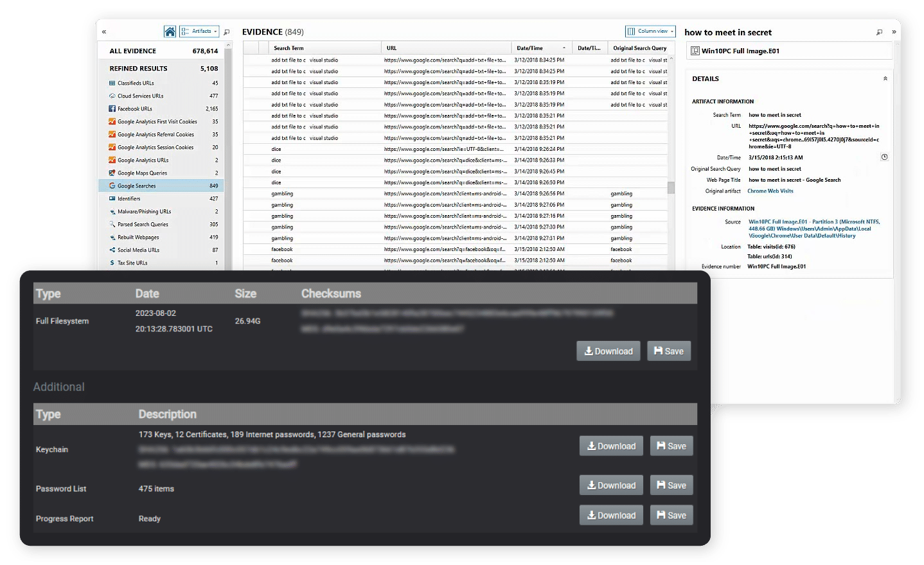This screenshot has width=924, height=565.
Task: Click the Malware/Phishing URLs icon
Action: (112, 212)
